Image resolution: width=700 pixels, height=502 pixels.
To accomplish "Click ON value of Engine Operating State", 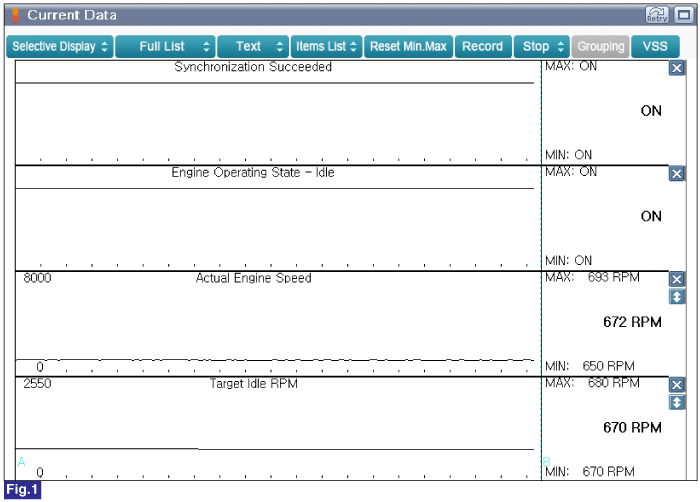I will (651, 216).
